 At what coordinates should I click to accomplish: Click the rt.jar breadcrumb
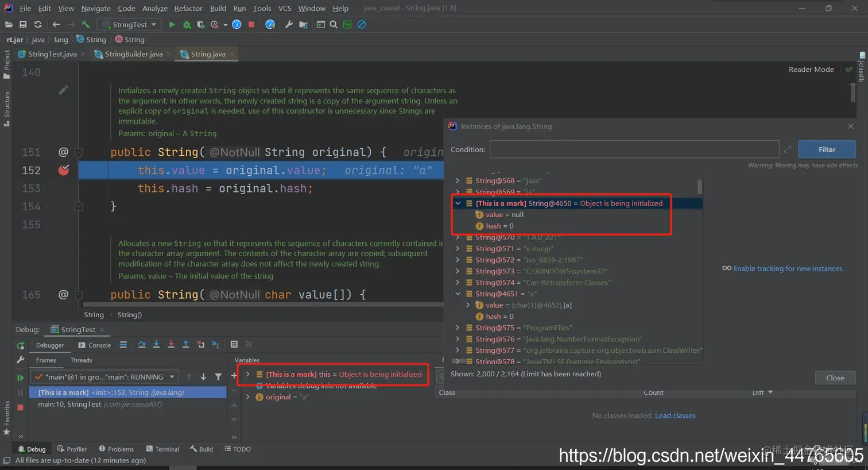click(15, 40)
